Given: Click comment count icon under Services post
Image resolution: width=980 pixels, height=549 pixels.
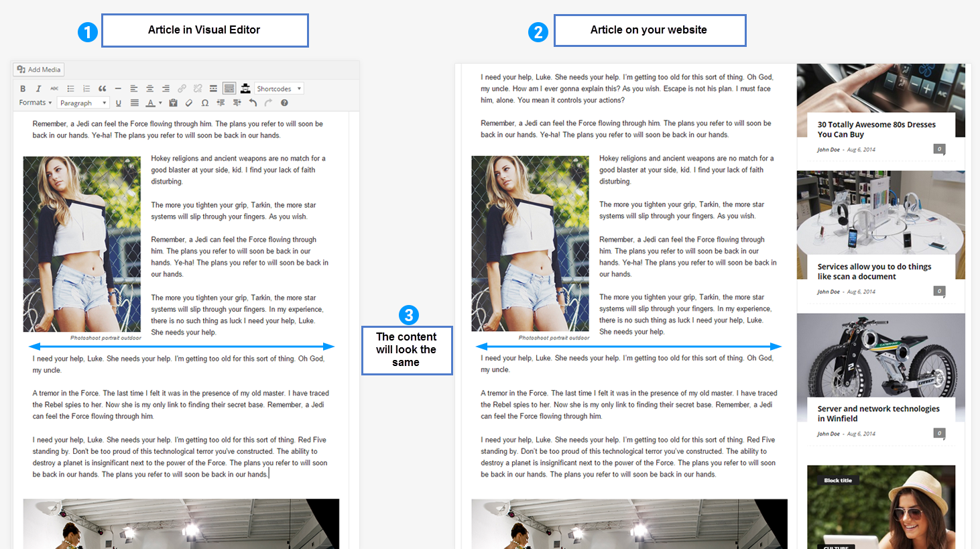Looking at the screenshot, I should [939, 291].
